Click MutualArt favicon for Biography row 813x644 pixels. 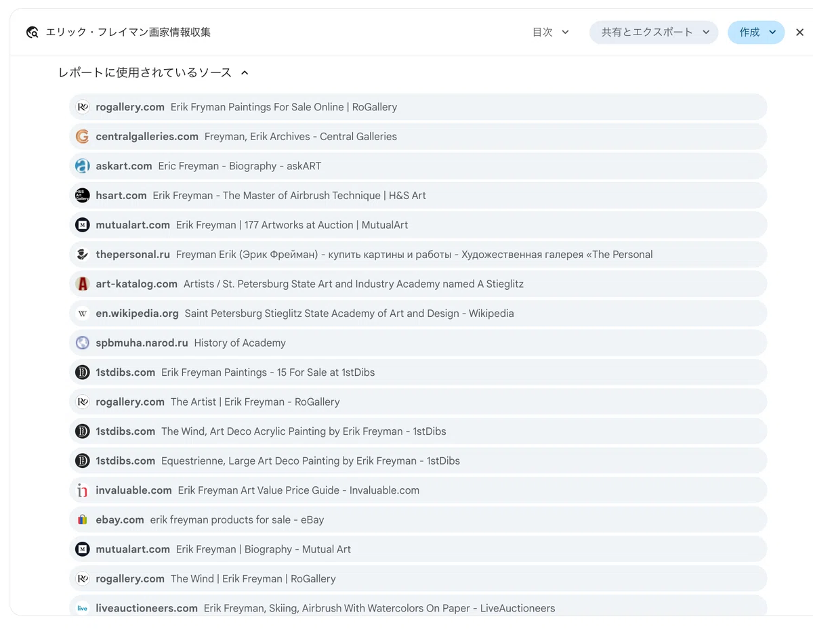coord(83,549)
